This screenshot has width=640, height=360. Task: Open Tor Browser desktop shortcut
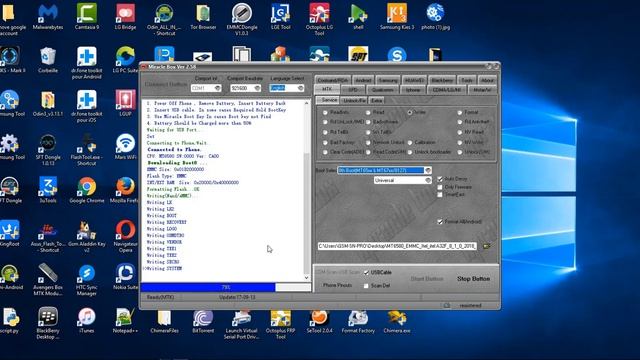[203, 17]
